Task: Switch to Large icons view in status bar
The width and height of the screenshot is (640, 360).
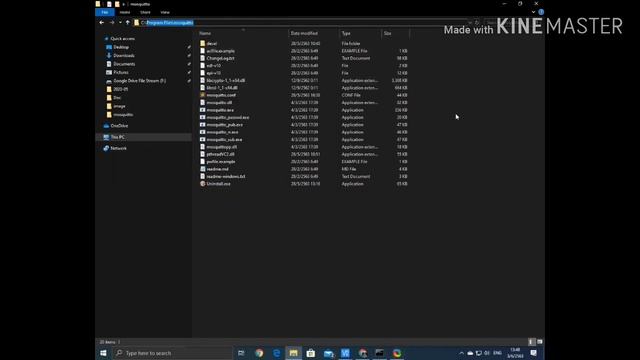Action: click(x=540, y=342)
